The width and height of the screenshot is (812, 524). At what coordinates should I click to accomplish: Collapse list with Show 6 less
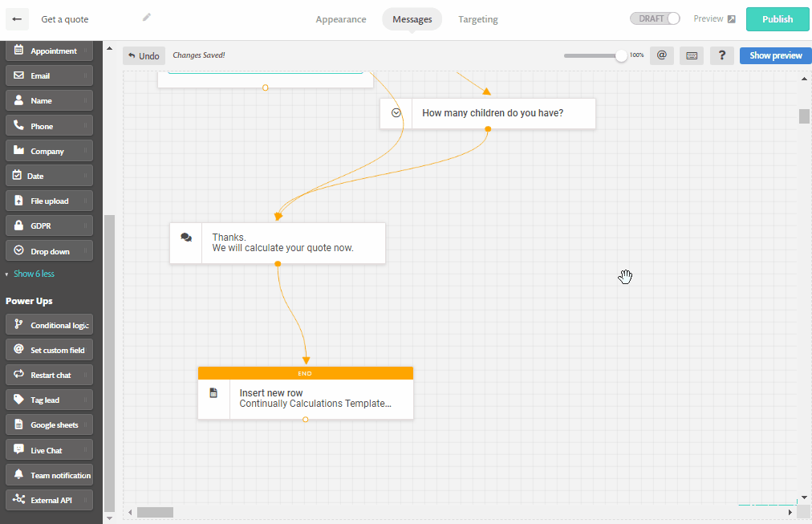pos(34,274)
